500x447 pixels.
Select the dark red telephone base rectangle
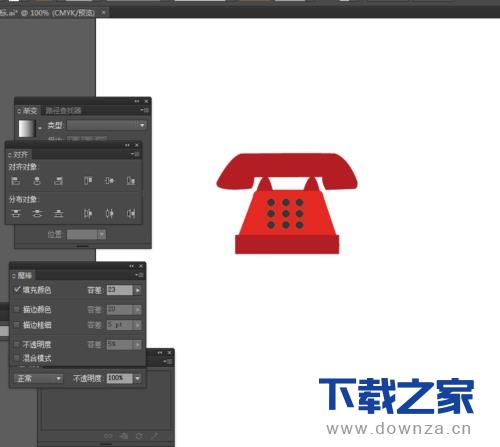(x=287, y=245)
